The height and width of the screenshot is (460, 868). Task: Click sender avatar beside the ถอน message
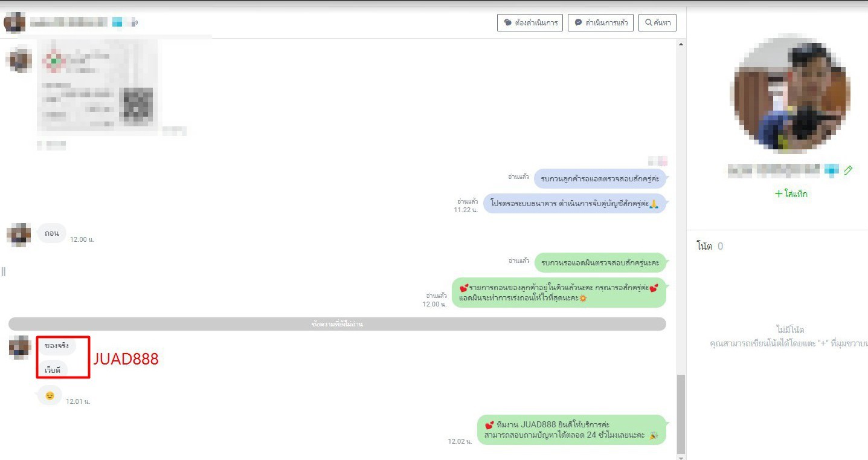click(19, 235)
